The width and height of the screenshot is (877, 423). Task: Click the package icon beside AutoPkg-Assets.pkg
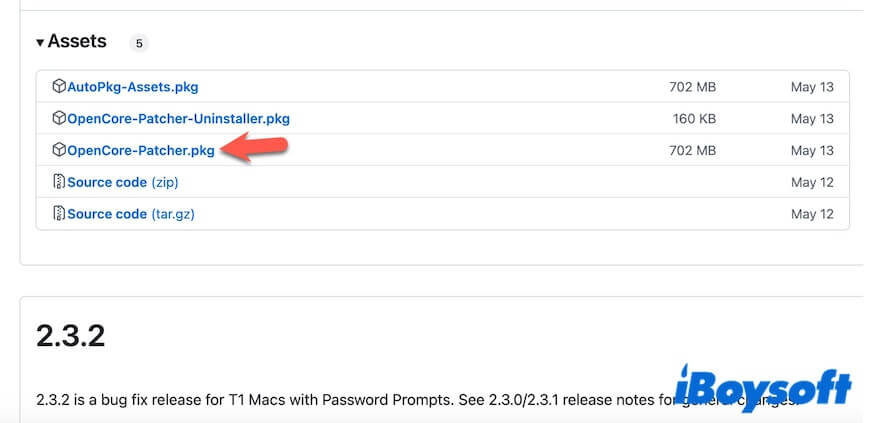[x=59, y=87]
